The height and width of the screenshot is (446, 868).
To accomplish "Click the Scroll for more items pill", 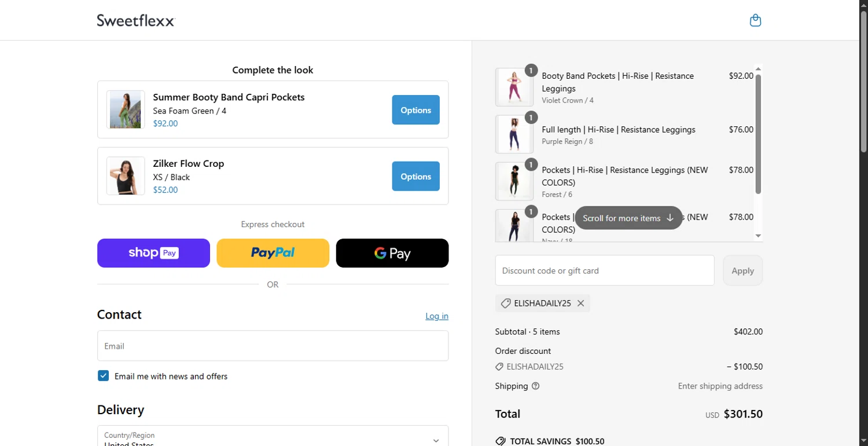I will [628, 218].
